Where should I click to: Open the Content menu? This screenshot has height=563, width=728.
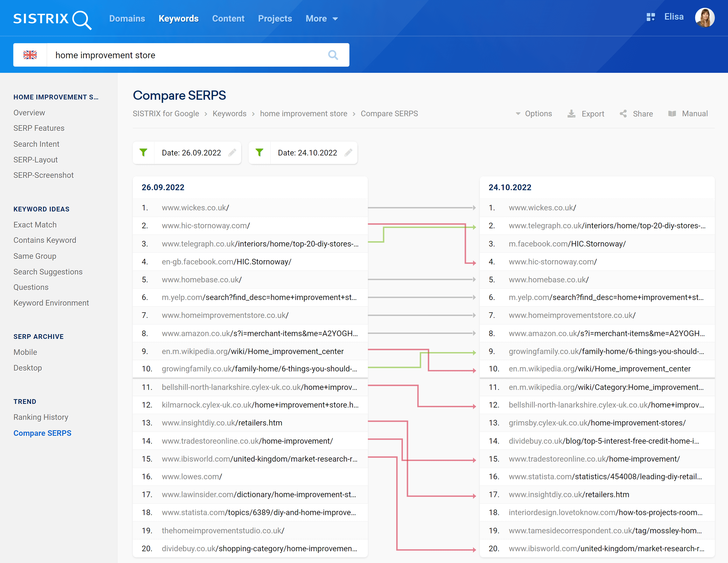click(x=228, y=19)
